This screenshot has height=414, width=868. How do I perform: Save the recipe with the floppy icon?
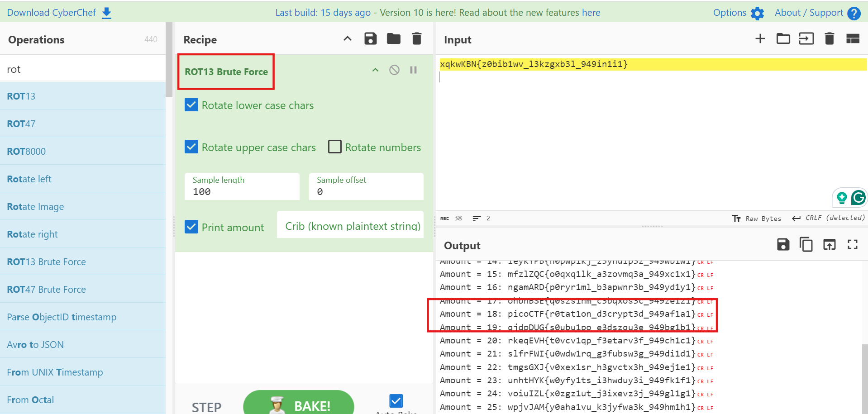tap(371, 39)
